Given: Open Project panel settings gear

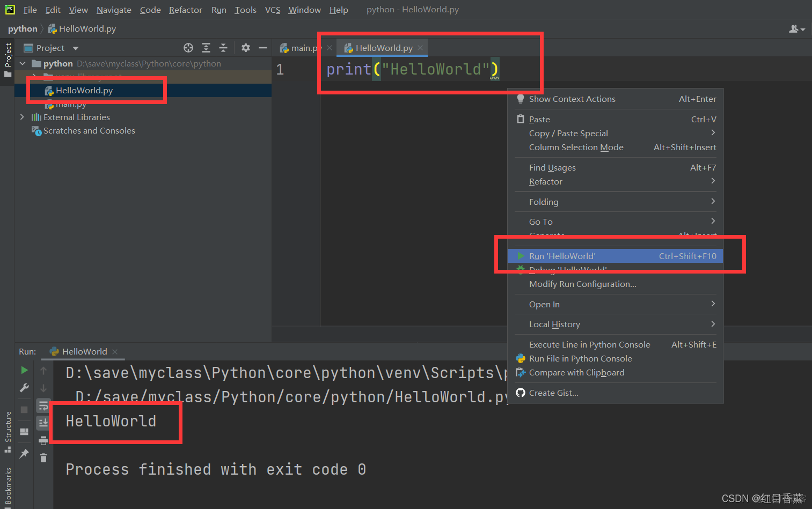Looking at the screenshot, I should pyautogui.click(x=246, y=48).
